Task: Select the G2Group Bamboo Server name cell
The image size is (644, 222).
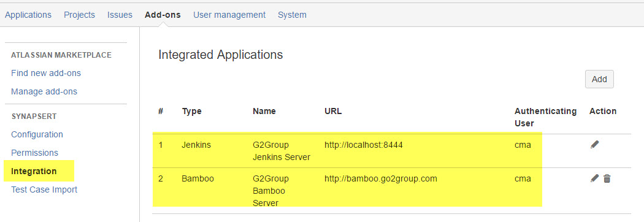Action: (270, 191)
